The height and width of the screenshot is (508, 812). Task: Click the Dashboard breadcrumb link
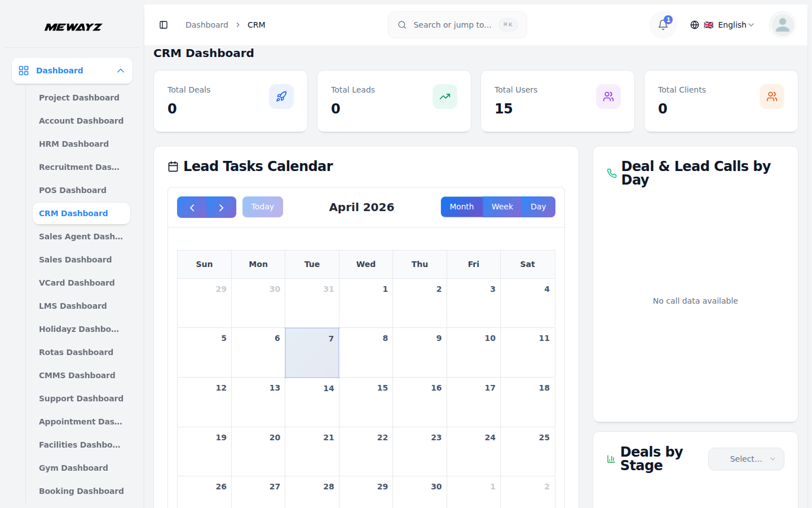point(207,25)
